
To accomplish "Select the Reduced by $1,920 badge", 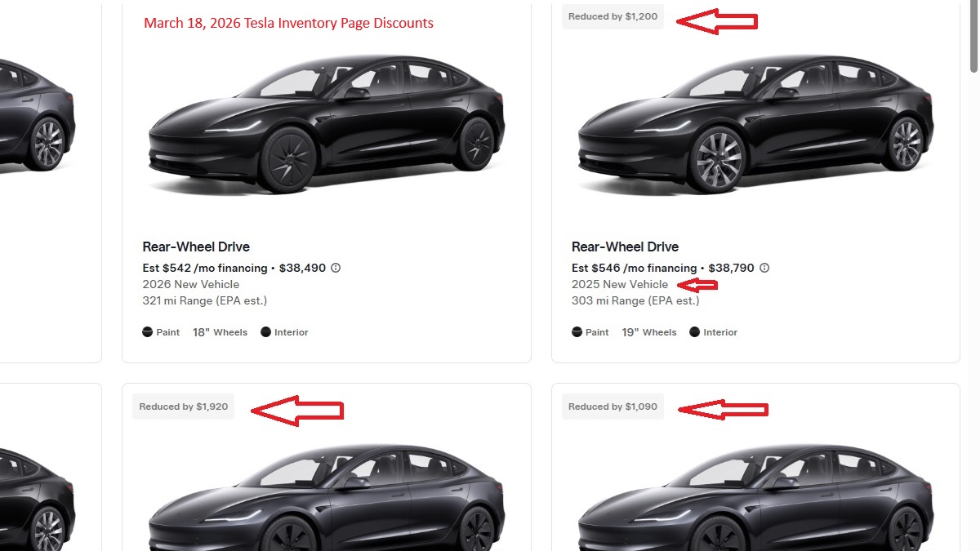I will [183, 406].
